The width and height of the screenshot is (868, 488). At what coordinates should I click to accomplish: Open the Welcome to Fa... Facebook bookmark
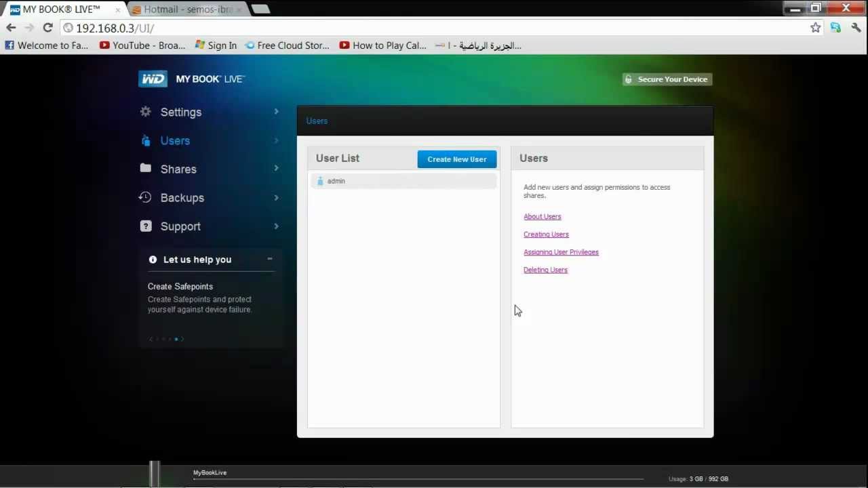(x=47, y=45)
